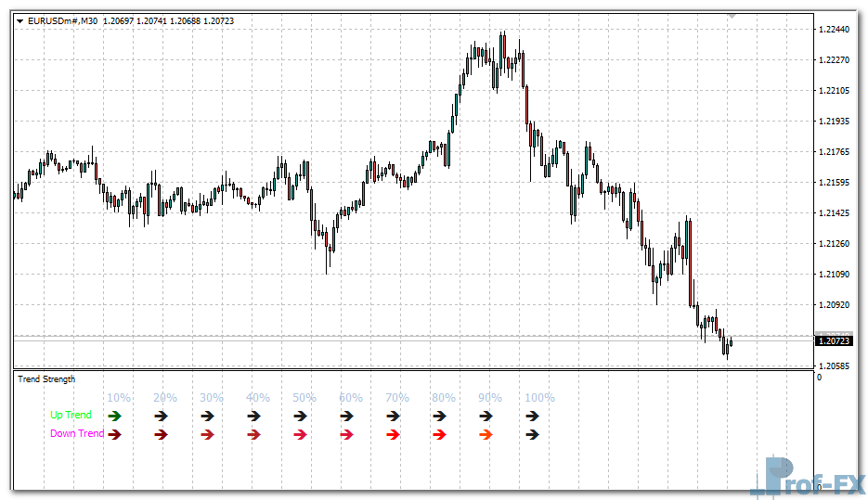Click the 10% strength column label
Screen dimensions: 868x500
(119, 398)
